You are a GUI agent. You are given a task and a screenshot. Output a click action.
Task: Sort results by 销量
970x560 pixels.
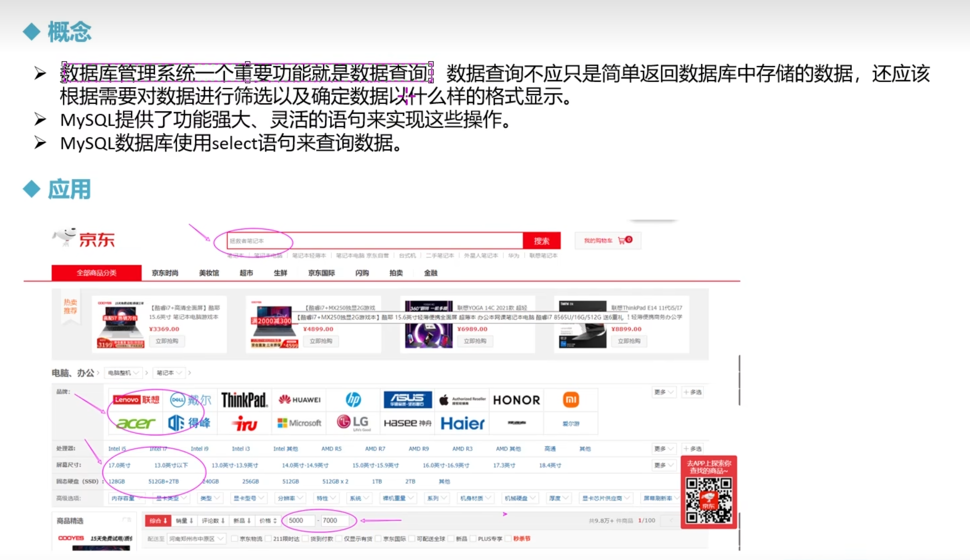pos(184,521)
